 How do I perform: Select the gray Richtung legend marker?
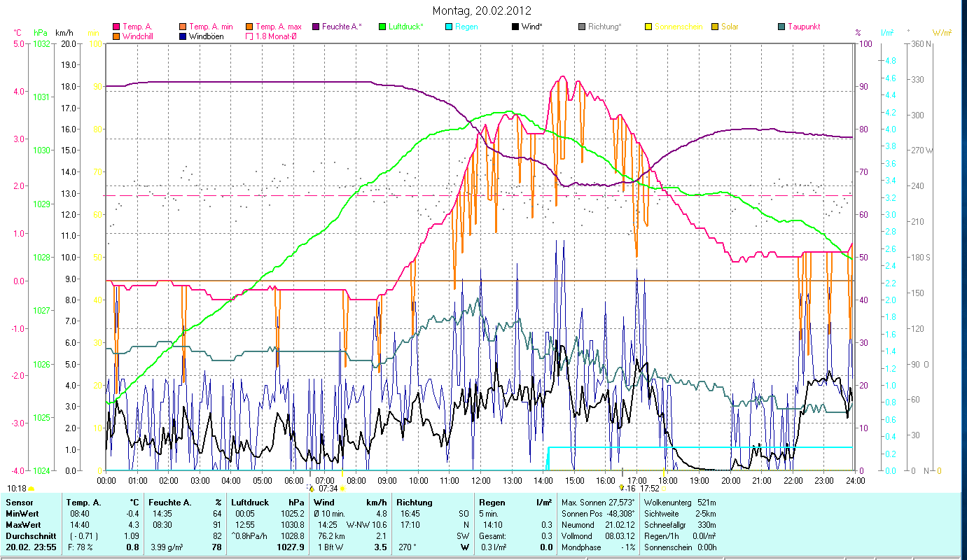[x=582, y=27]
